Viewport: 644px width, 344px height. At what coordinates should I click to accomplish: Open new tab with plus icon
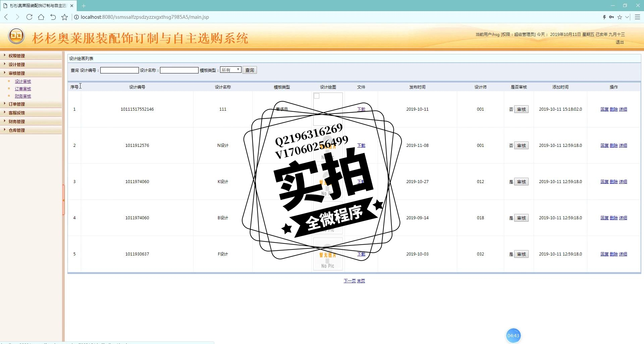(x=84, y=6)
